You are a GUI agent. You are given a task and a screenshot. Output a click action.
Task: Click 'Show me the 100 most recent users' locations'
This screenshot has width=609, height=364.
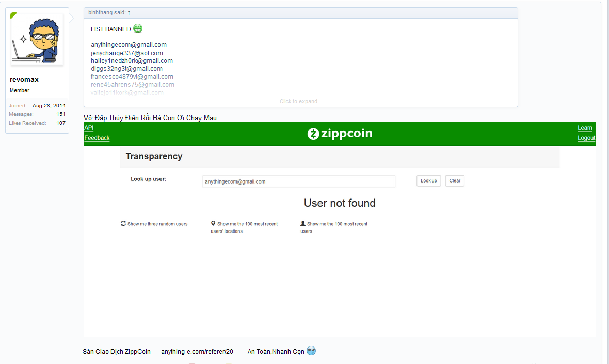pyautogui.click(x=244, y=227)
